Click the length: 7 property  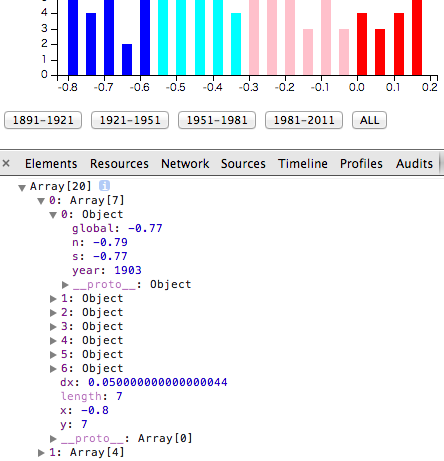(92, 396)
